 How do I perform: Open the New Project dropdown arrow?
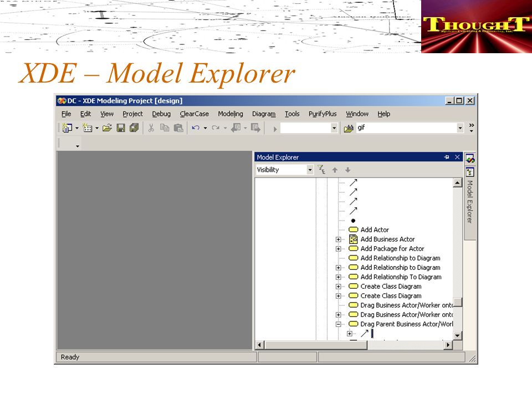click(77, 128)
